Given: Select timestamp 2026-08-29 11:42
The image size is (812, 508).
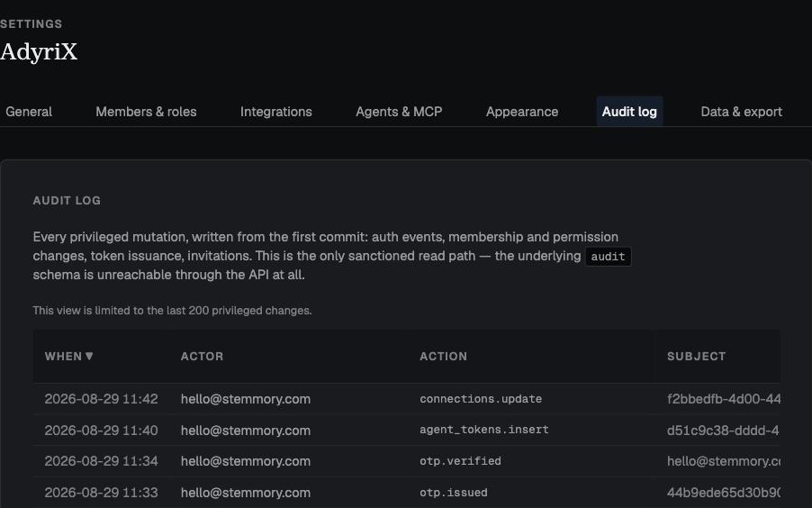Looking at the screenshot, I should [x=101, y=399].
